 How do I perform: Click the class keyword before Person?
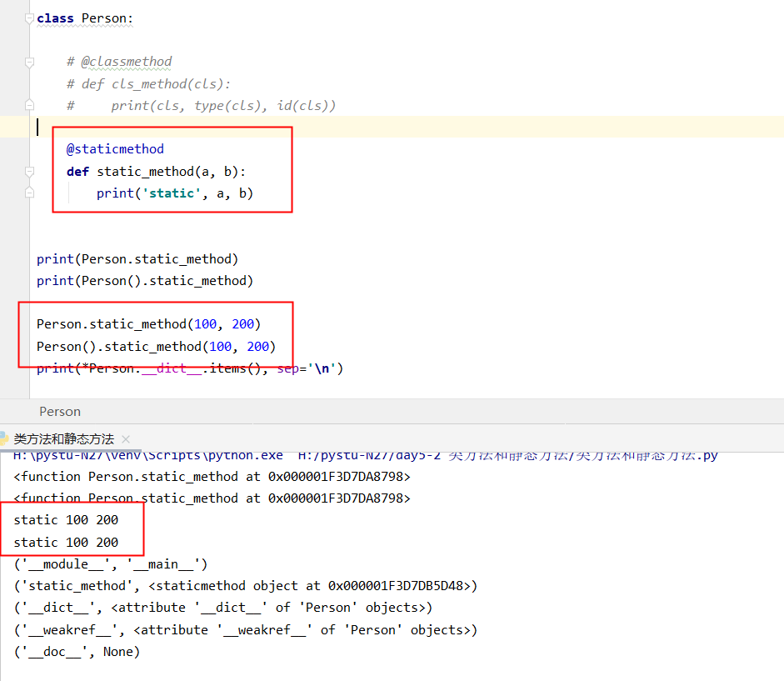(x=55, y=18)
